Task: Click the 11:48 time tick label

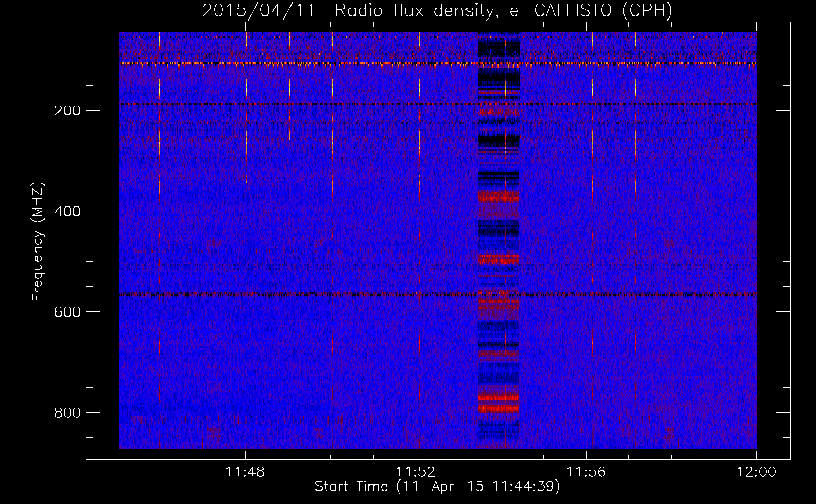Action: pyautogui.click(x=245, y=472)
